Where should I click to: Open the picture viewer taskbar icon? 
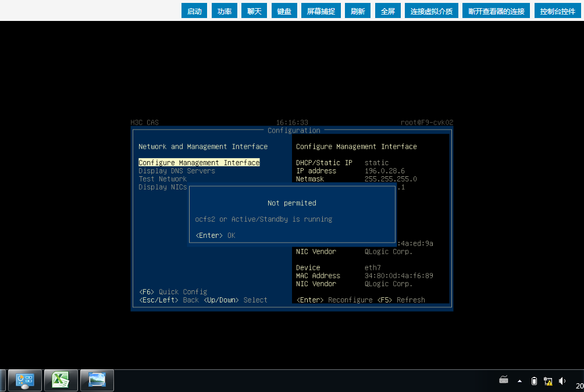pos(97,380)
